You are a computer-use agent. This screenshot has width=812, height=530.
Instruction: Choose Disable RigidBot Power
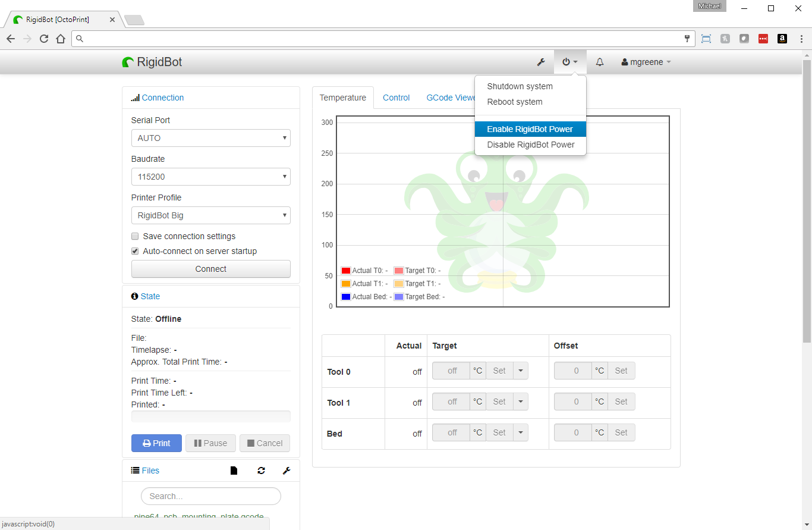click(x=530, y=145)
